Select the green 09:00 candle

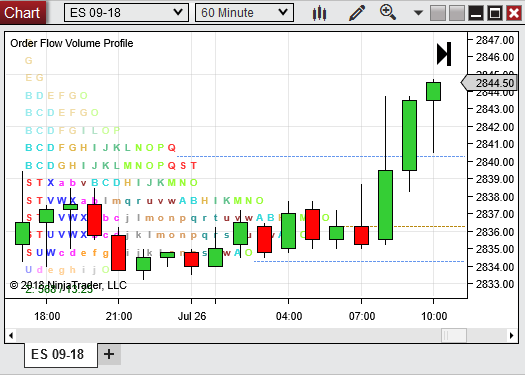(x=409, y=135)
